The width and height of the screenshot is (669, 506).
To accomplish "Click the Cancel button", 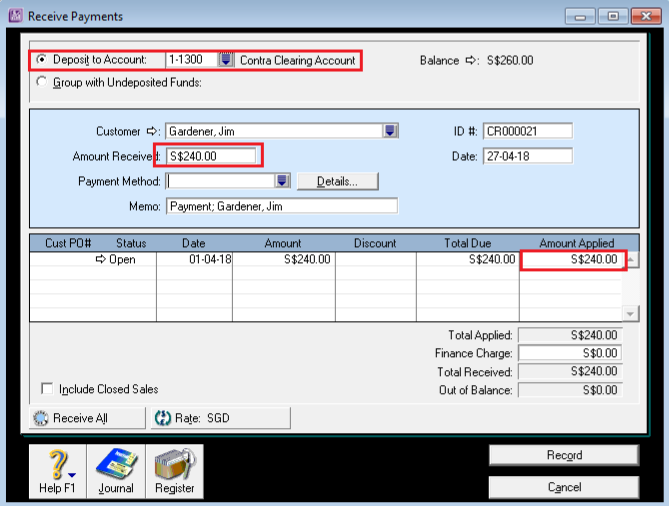I will [564, 487].
